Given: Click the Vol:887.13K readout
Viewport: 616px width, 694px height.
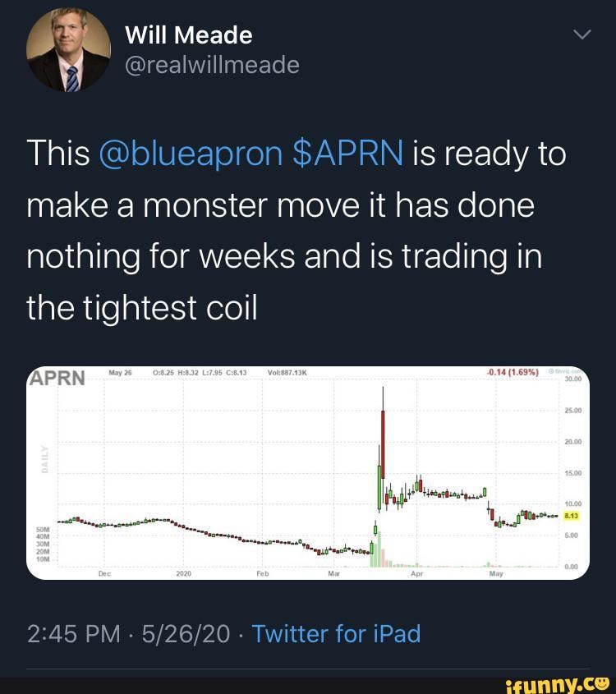Looking at the screenshot, I should 287,372.
